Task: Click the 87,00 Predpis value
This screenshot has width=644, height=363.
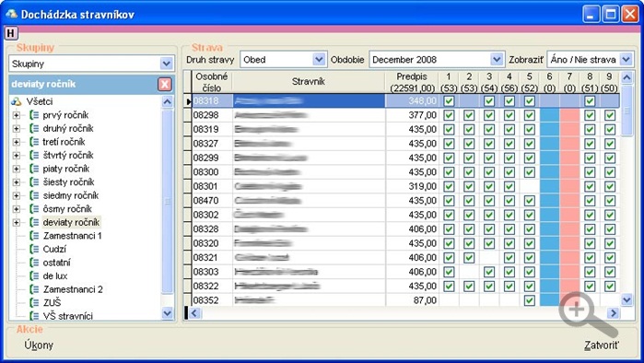Action: click(x=425, y=300)
